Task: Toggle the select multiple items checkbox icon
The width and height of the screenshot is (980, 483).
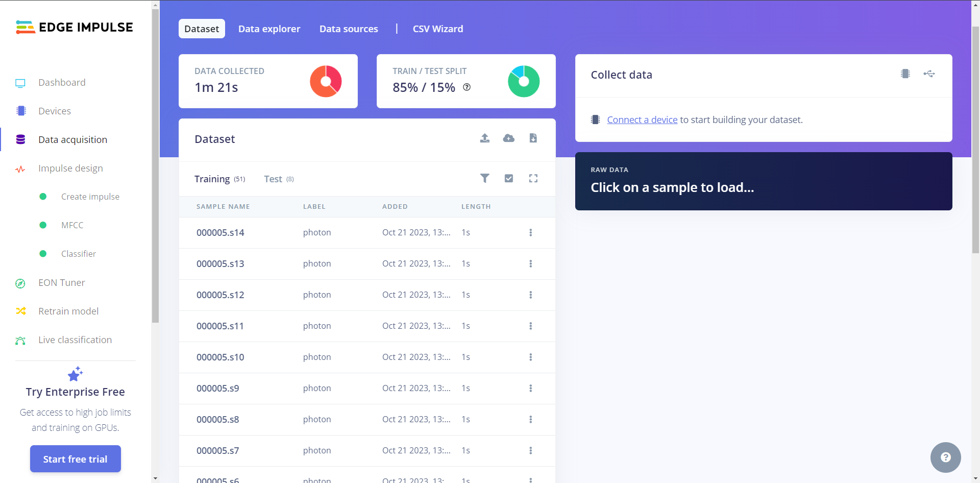Action: pyautogui.click(x=508, y=178)
